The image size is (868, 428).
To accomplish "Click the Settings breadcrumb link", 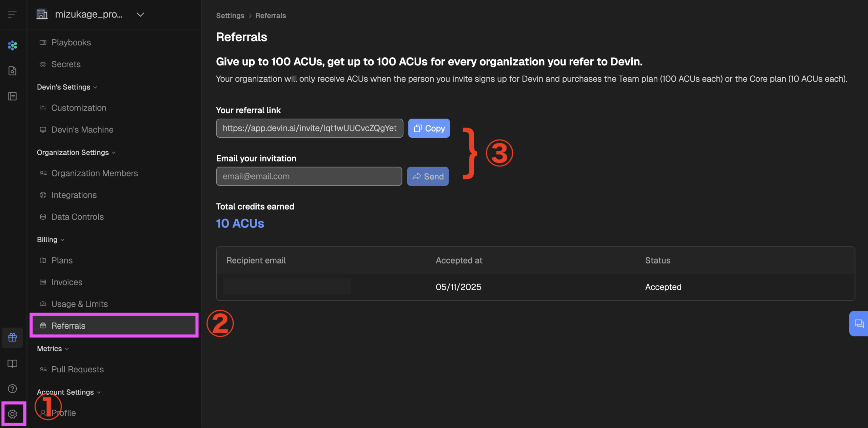I will [x=230, y=16].
